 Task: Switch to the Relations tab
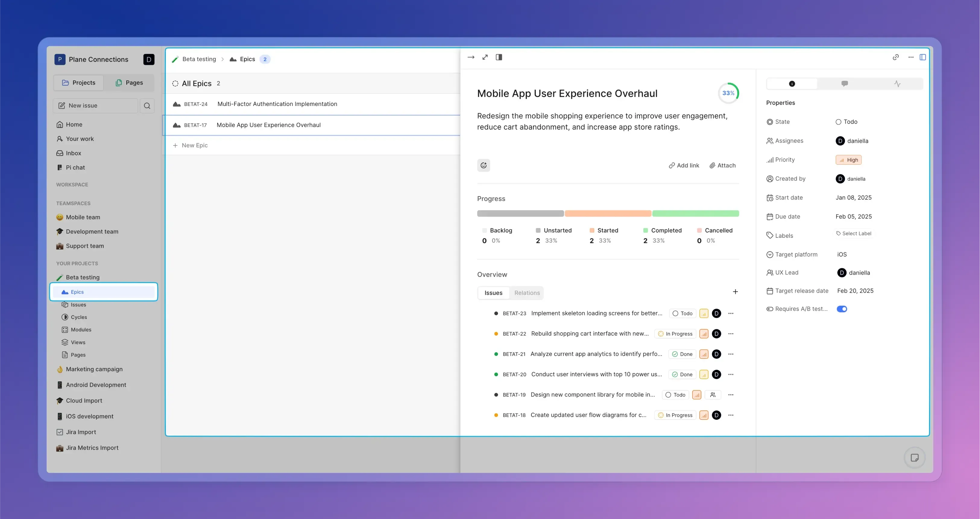[527, 293]
